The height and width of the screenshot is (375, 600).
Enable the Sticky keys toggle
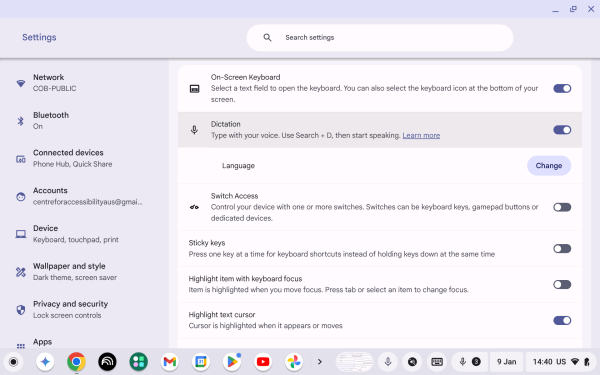tap(562, 249)
